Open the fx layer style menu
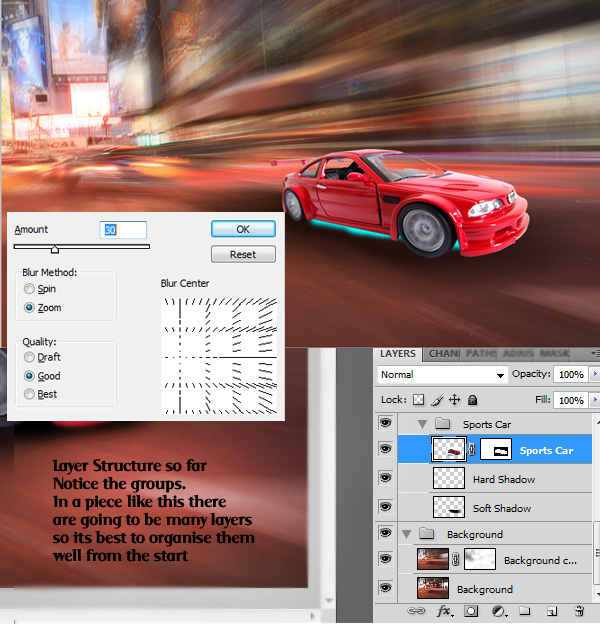The height and width of the screenshot is (624, 600). (444, 610)
